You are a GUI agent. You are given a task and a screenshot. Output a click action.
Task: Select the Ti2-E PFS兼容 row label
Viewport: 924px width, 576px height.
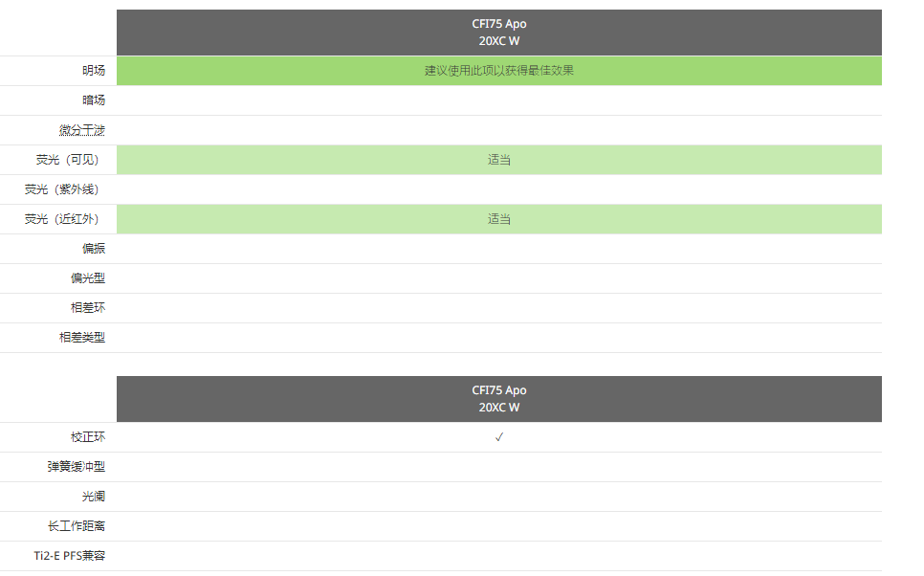pos(69,555)
